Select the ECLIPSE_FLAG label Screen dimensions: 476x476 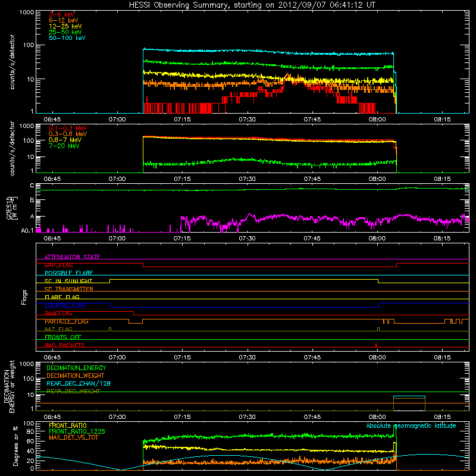coord(65,305)
